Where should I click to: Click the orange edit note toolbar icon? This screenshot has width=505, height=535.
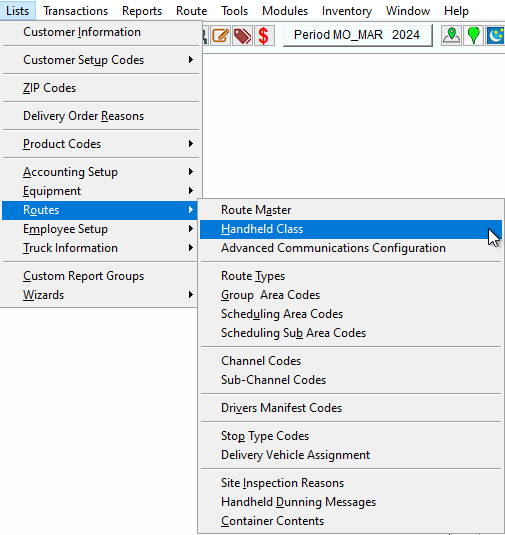pyautogui.click(x=220, y=35)
